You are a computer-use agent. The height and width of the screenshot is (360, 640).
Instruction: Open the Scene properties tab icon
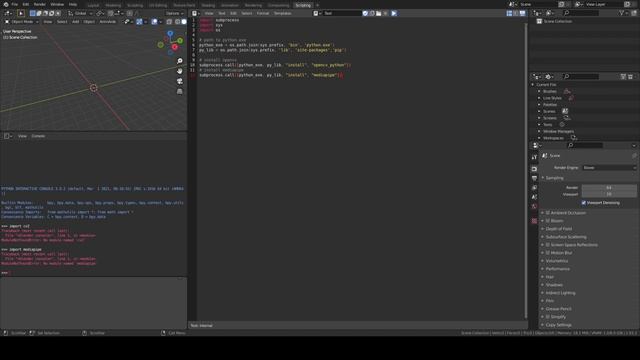click(x=534, y=197)
